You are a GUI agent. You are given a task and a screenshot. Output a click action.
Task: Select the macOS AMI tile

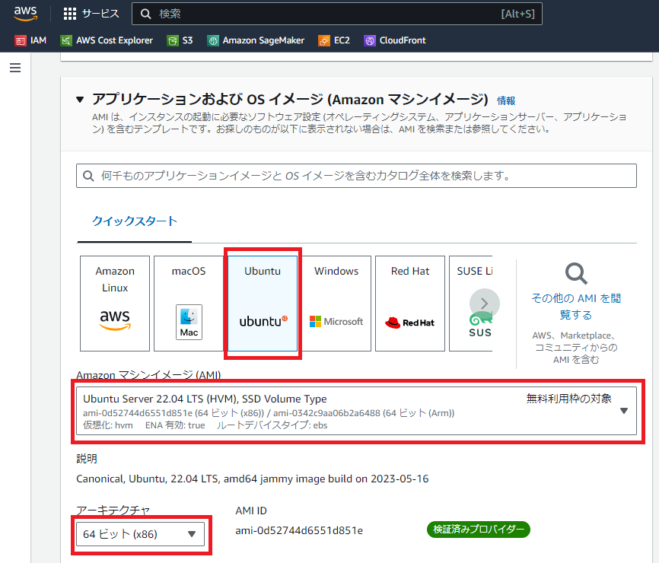(x=189, y=303)
